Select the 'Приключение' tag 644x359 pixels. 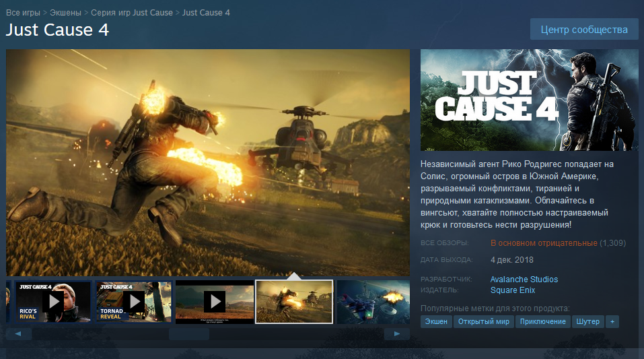(x=543, y=321)
